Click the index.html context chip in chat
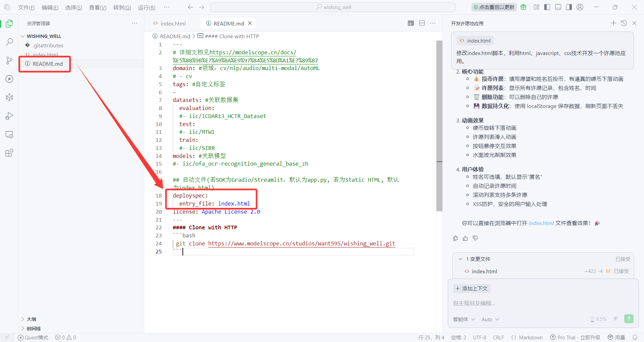644x342 pixels. click(x=475, y=41)
